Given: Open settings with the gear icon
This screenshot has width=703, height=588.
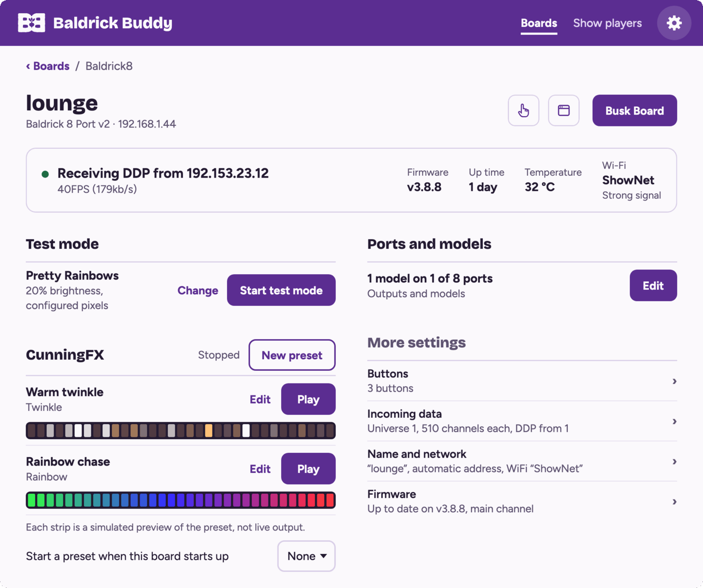Looking at the screenshot, I should 674,23.
